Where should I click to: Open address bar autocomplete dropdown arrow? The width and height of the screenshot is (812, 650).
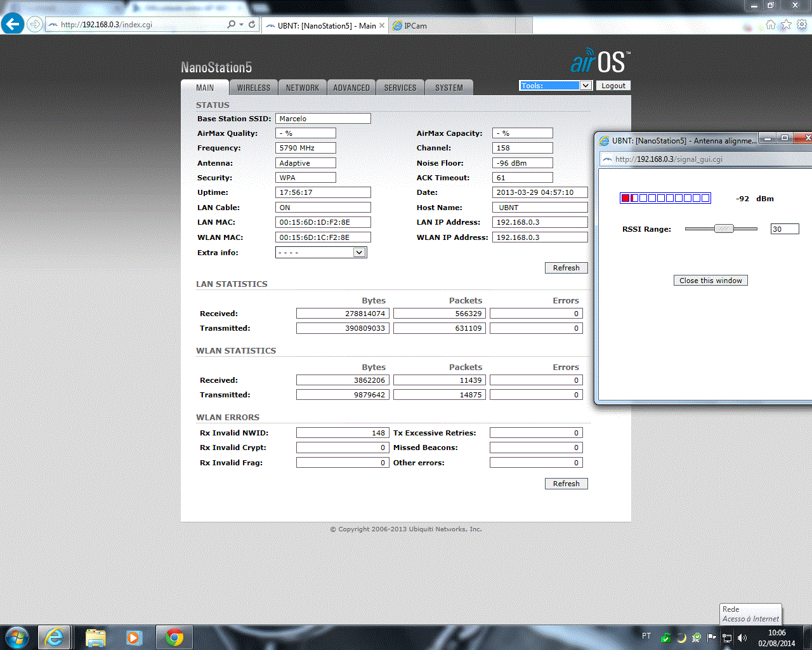point(241,25)
